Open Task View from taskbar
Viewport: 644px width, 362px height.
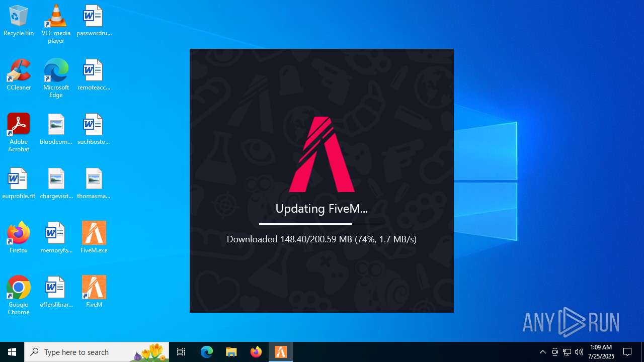[x=181, y=352]
